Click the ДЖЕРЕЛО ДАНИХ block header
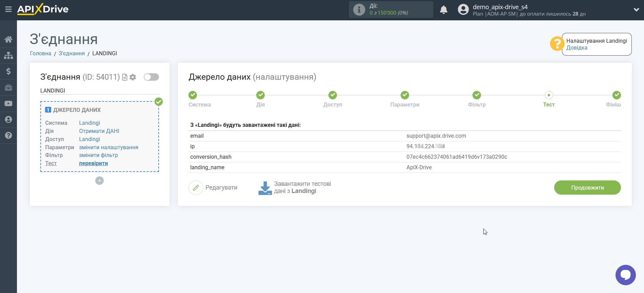Screen dimensions: 644x293 point(77,110)
